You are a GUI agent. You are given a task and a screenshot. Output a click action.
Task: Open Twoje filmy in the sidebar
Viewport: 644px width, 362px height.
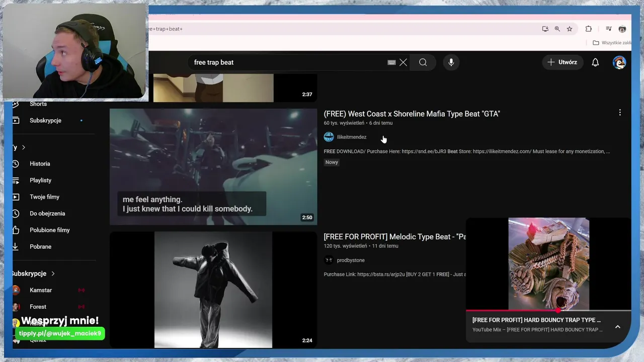44,197
